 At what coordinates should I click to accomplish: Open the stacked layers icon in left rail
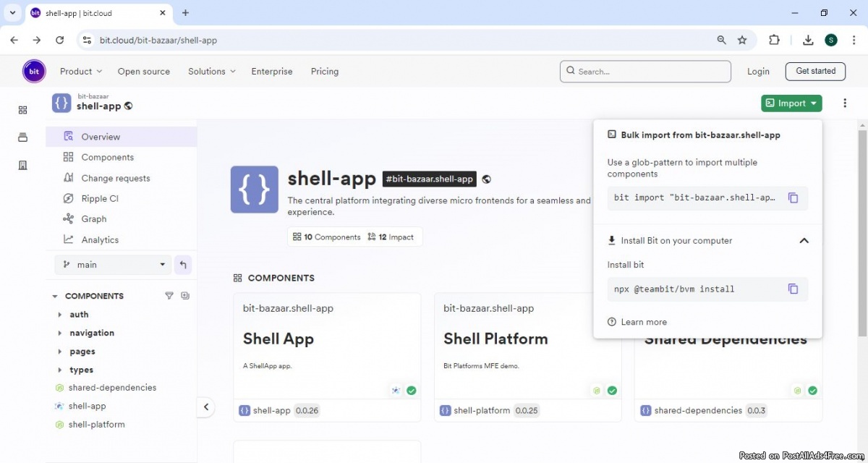(22, 137)
